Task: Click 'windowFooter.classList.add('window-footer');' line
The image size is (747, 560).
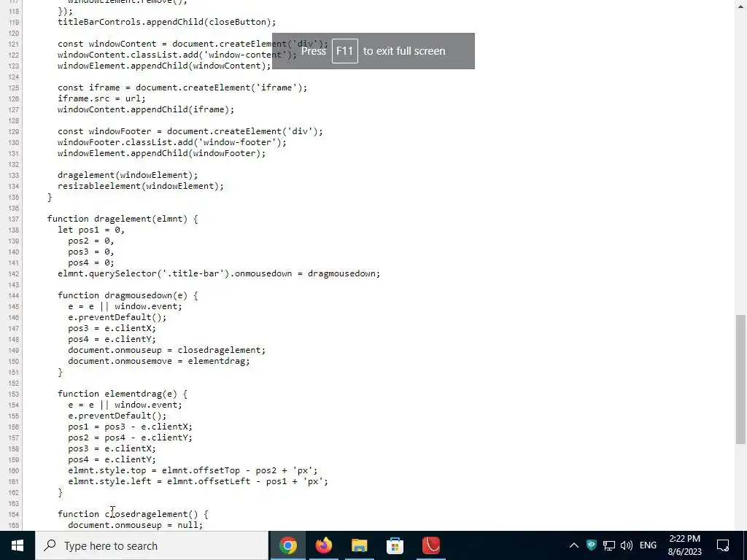Action: tap(172, 142)
